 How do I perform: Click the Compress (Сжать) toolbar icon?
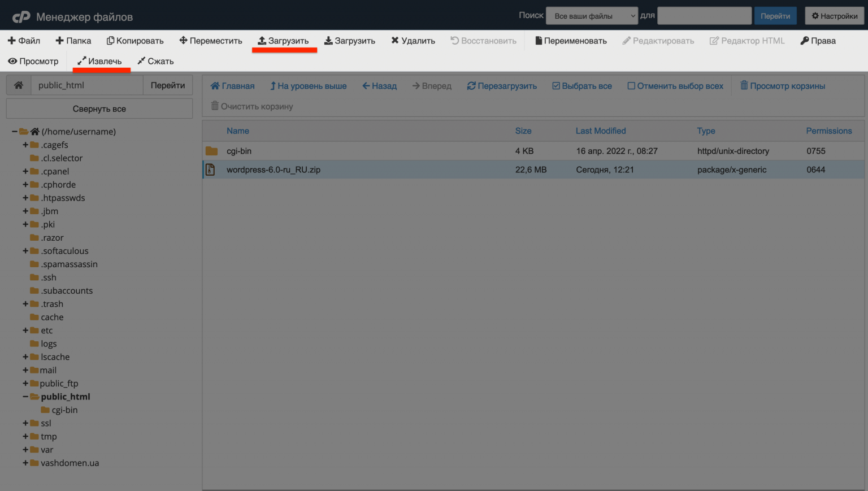click(141, 61)
